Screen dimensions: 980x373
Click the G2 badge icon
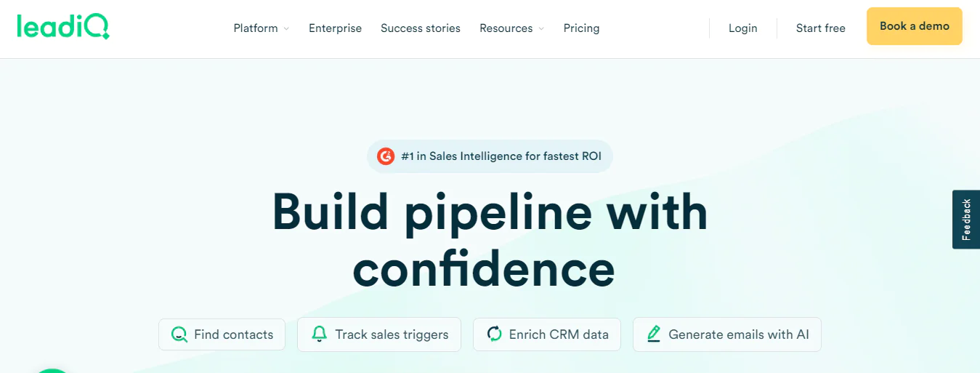click(x=386, y=156)
